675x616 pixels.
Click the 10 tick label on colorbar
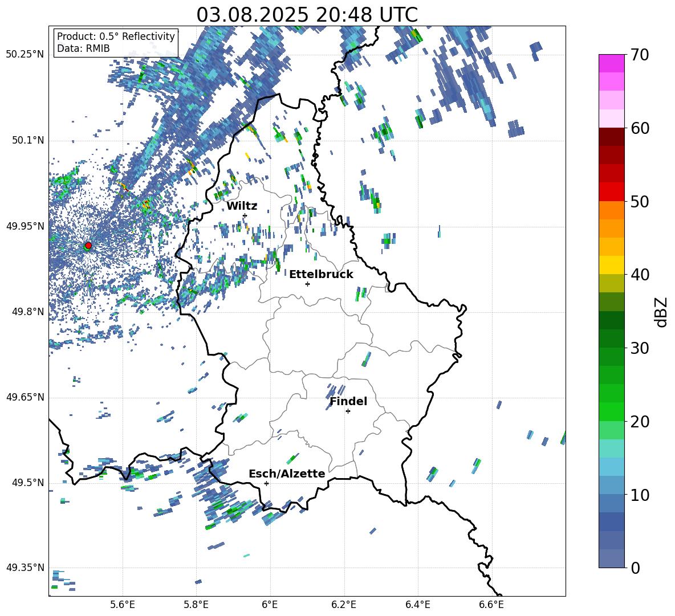tap(640, 495)
